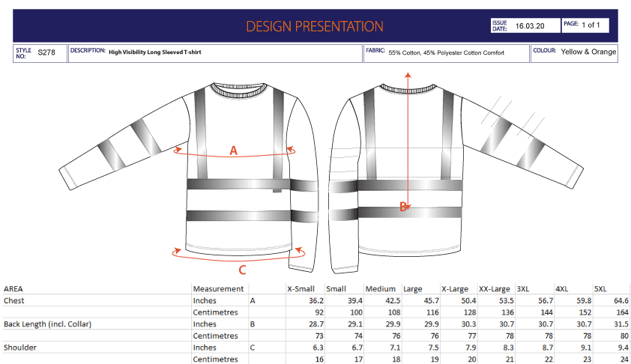This screenshot has width=631, height=364.
Task: Click the front view shirt neck collar
Action: (x=240, y=91)
